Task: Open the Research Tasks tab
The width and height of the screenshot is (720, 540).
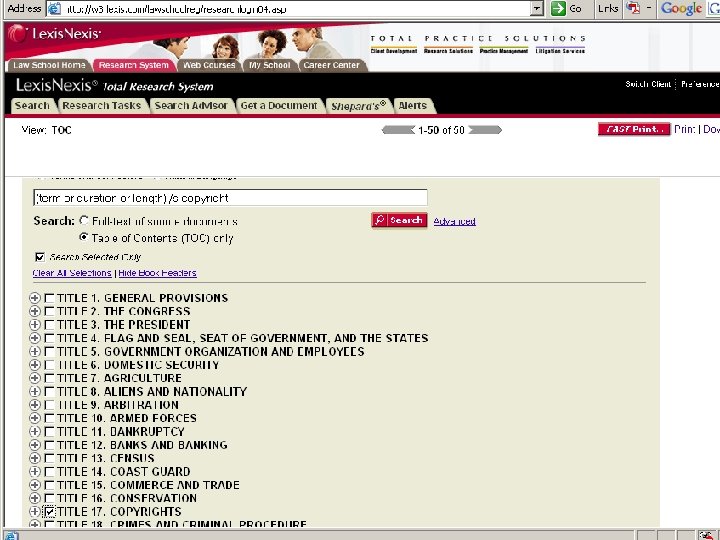Action: [102, 106]
